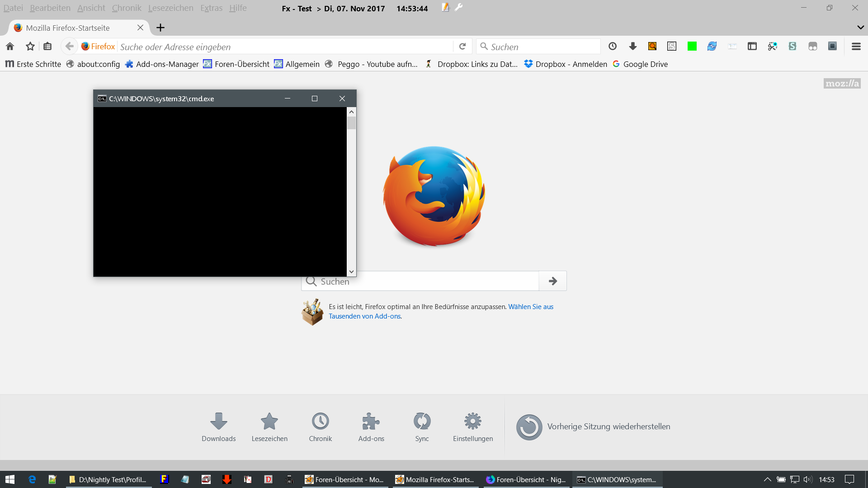Click the Home button in toolbar
Image resolution: width=868 pixels, height=488 pixels.
coord(10,47)
